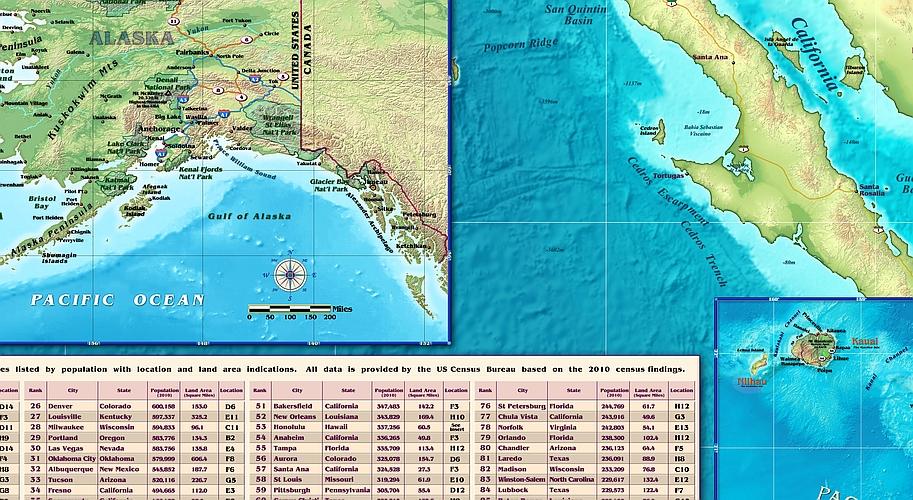Select the San Quintin Basin label
Image resolution: width=913 pixels, height=500 pixels.
coord(576,15)
